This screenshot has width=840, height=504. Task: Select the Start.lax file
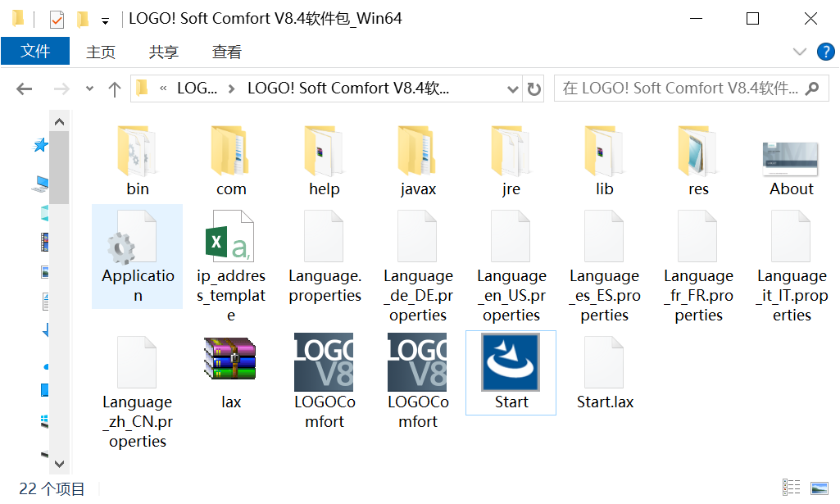[x=604, y=373]
